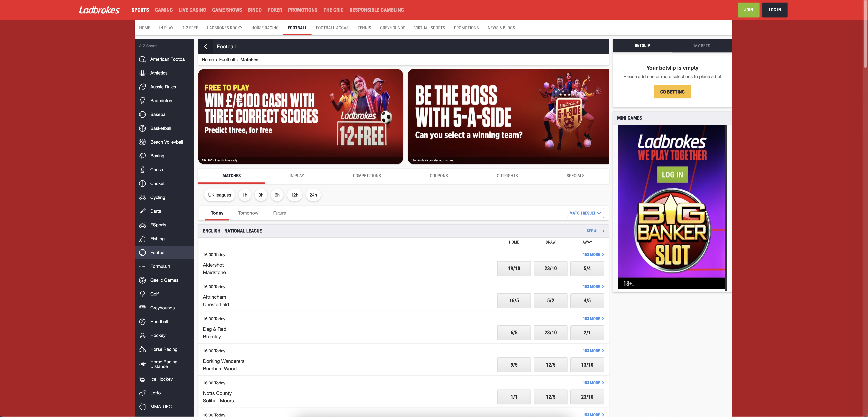Click the Go Betting button
This screenshot has height=417, width=868.
672,92
